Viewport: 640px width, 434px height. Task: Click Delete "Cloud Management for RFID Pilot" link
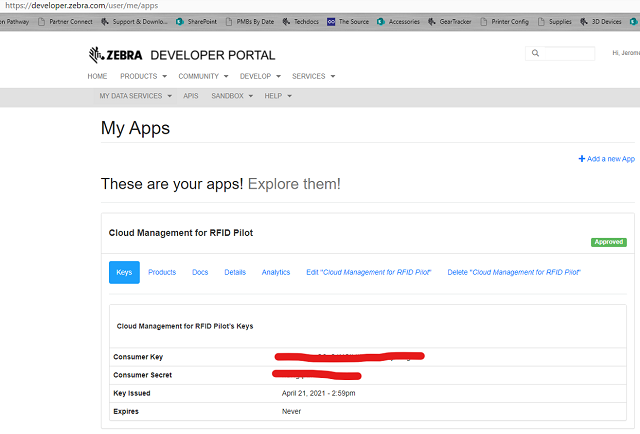coord(514,272)
